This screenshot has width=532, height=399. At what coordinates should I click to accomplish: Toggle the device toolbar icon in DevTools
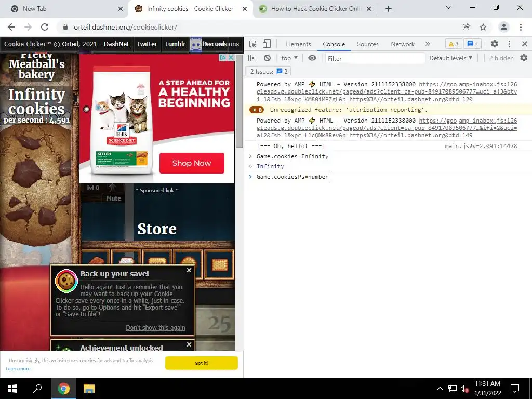[x=267, y=44]
